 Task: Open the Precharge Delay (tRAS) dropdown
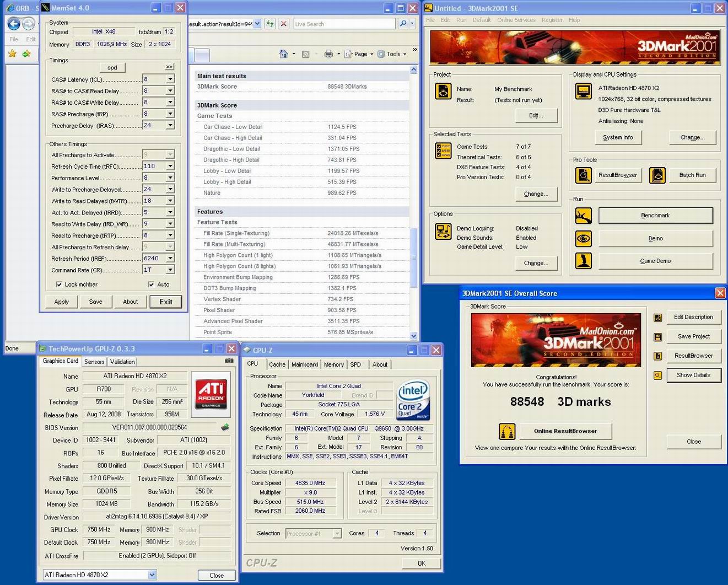click(170, 125)
